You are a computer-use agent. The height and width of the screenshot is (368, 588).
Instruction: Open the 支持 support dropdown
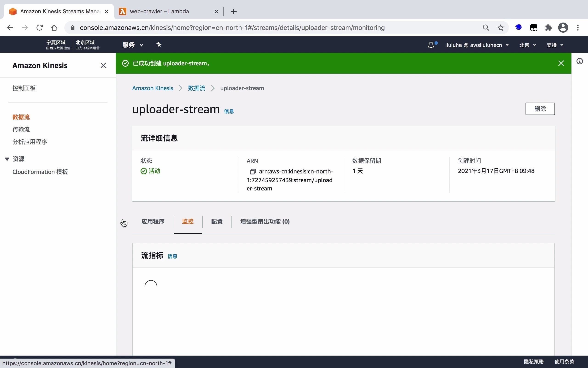click(555, 45)
